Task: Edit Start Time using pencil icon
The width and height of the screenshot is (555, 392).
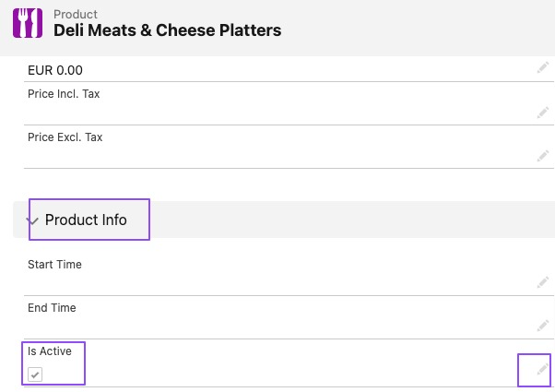Action: (x=543, y=283)
